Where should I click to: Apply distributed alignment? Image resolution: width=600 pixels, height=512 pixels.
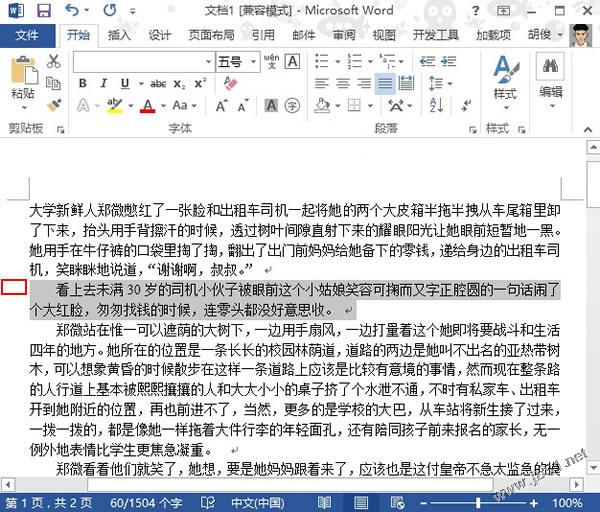406,83
